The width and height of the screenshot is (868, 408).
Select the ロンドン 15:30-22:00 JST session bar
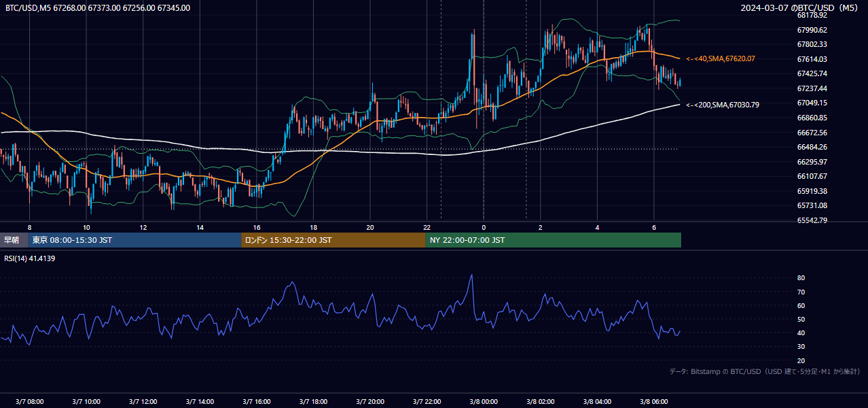[x=333, y=240]
